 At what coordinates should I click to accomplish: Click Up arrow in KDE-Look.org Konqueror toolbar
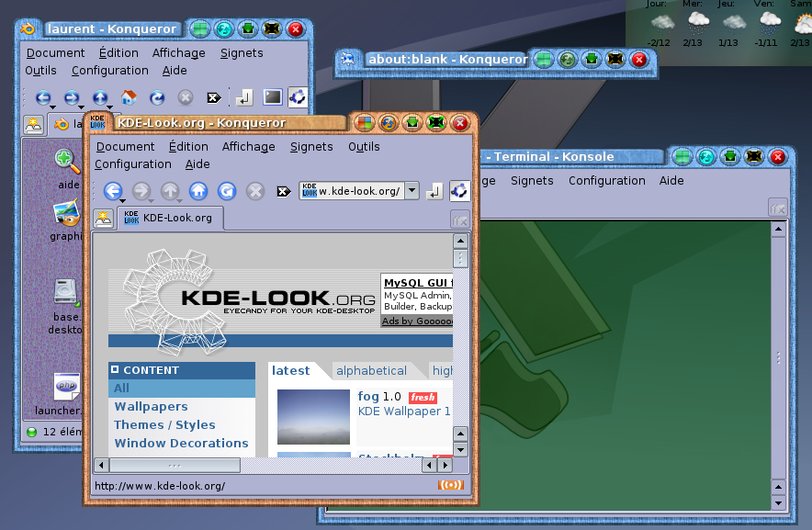pyautogui.click(x=170, y=191)
